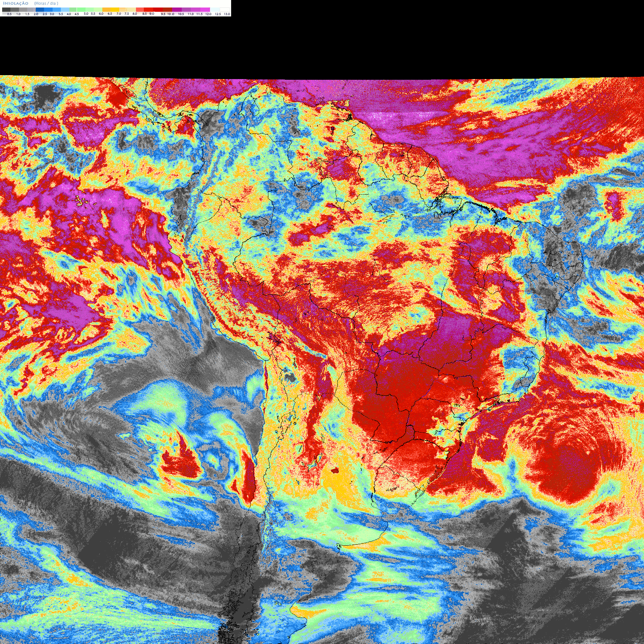Click the pure red swatch before 9.0
Viewport: 644px width, 644px height.
coord(148,10)
